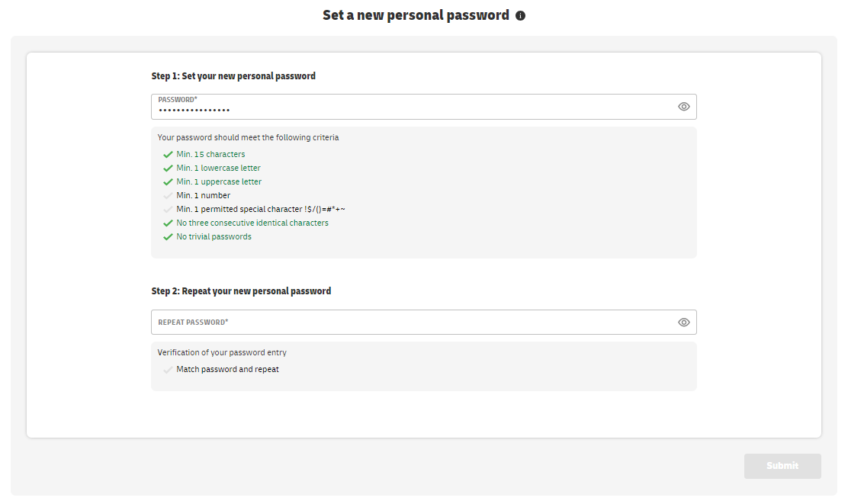
Task: Click the gray check beside Min. 1 number
Action: coord(168,196)
